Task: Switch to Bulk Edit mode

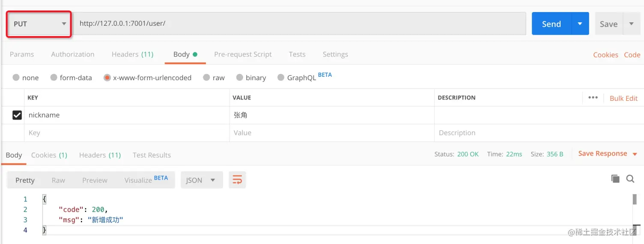Action: [623, 98]
